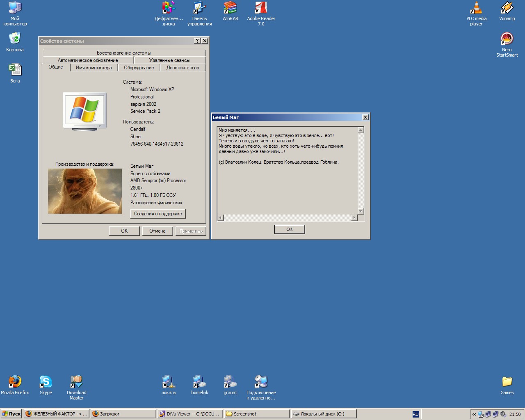525x420 pixels.
Task: Switch to the Удаленные сеансы tab
Action: (x=169, y=60)
